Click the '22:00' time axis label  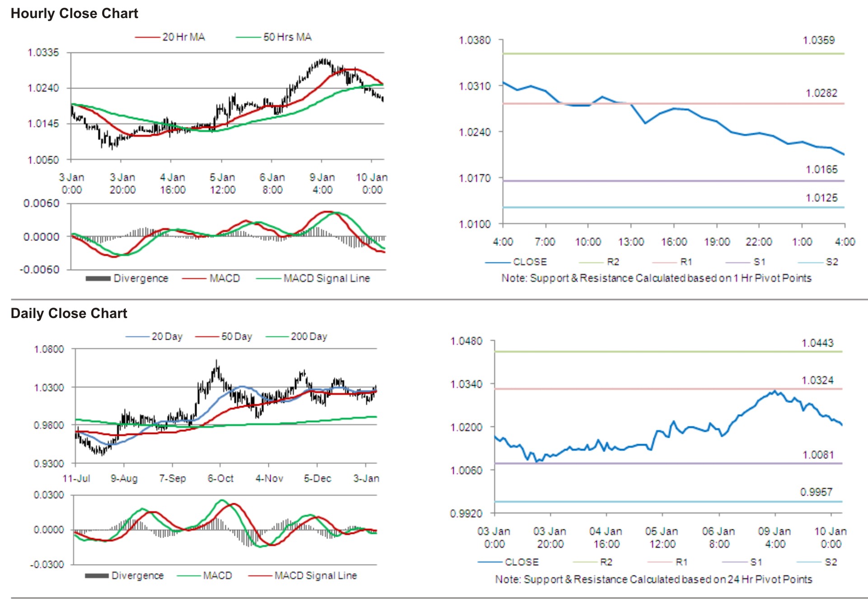(x=759, y=242)
